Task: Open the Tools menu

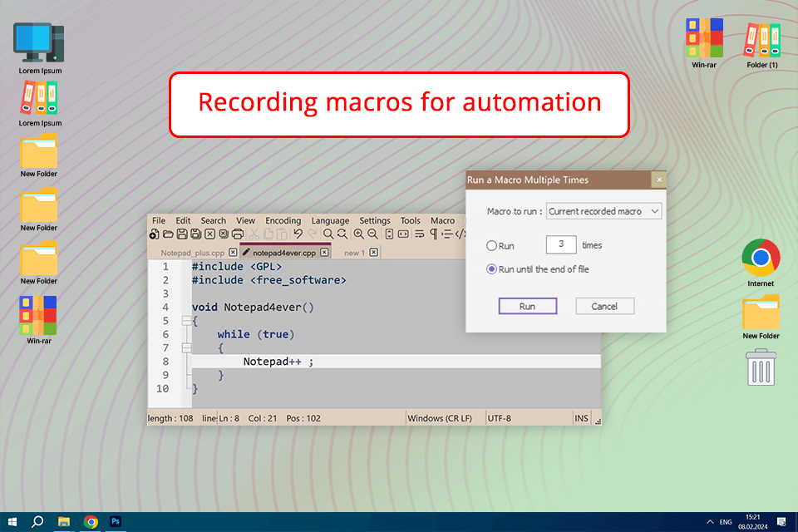Action: 410,220
